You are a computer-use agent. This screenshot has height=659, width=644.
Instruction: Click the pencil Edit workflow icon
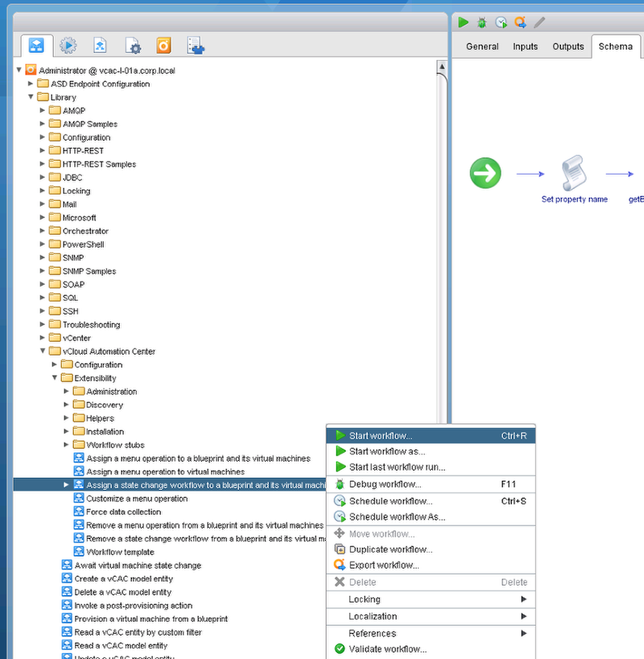pos(539,23)
